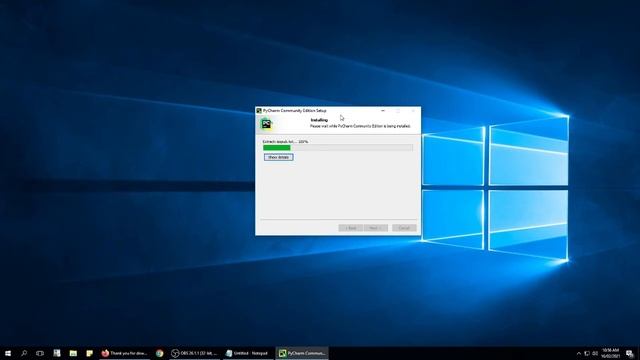Open File Explorer from the taskbar
Screen dimensions: 640x360
pos(73,353)
